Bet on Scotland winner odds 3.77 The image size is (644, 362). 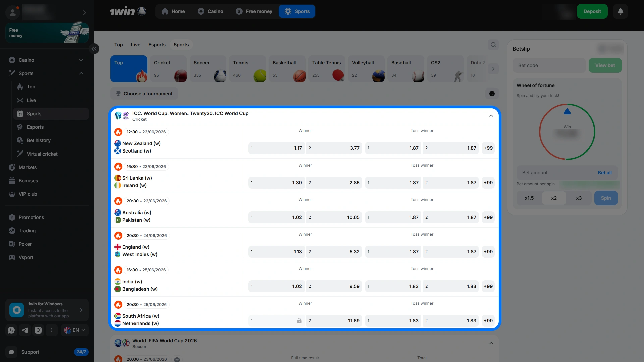(334, 148)
